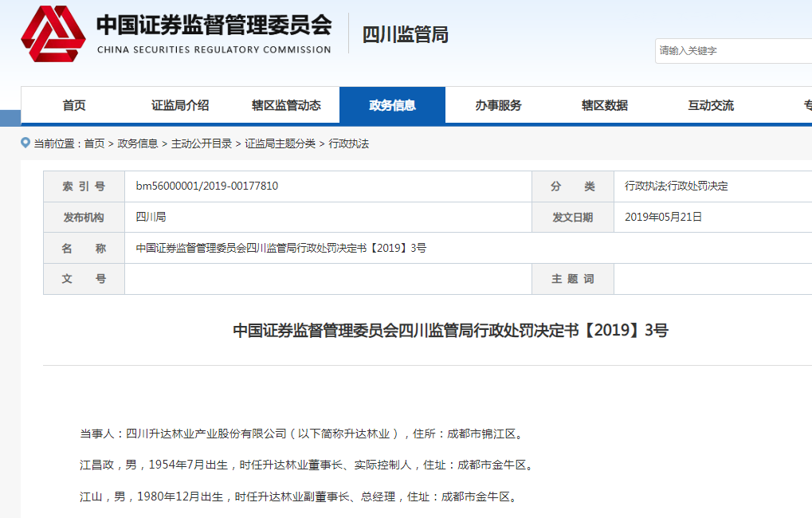Click the document title heading 行政处罚决定书【2019】3号
812x518 pixels.
coord(450,331)
